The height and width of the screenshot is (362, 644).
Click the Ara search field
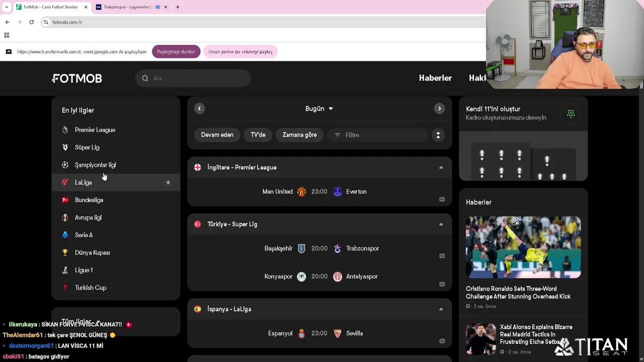point(193,78)
